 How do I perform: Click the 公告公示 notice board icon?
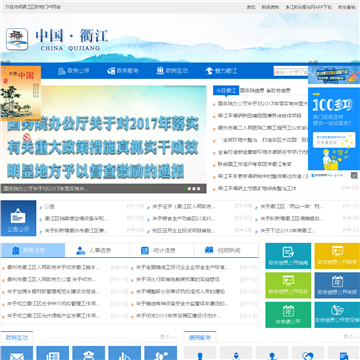click(18, 218)
